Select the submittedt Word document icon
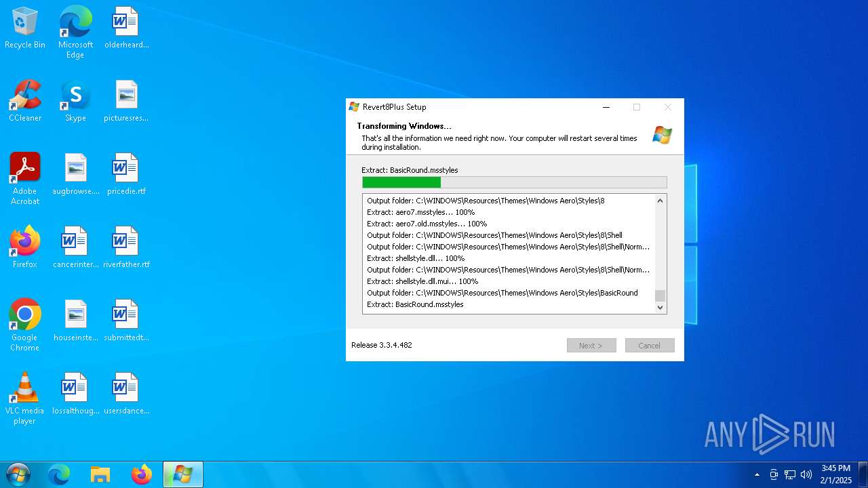 point(126,321)
